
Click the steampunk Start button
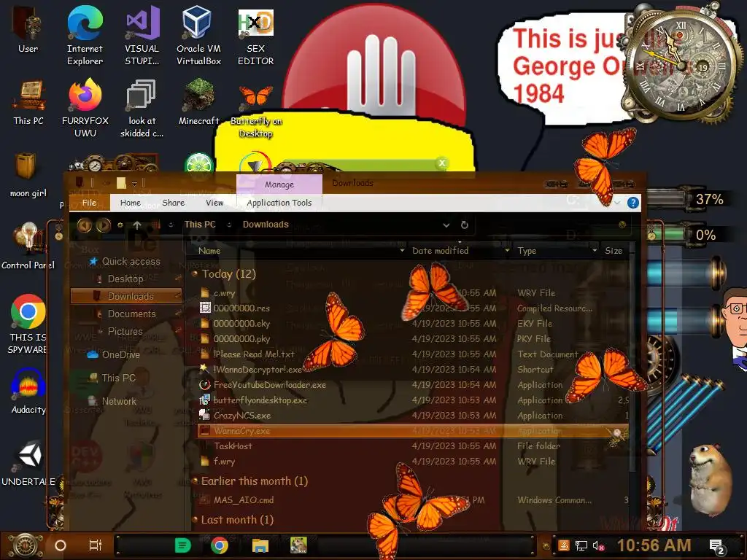(25, 545)
